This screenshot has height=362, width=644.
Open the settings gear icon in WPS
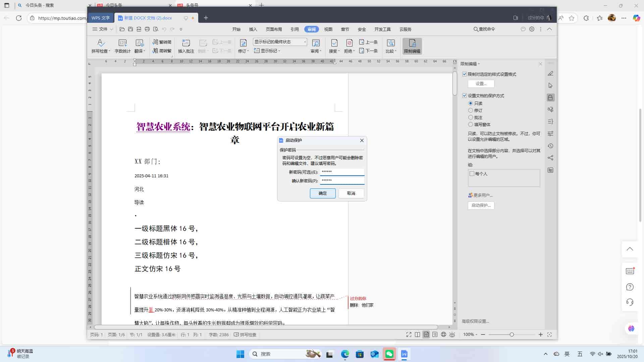(532, 29)
